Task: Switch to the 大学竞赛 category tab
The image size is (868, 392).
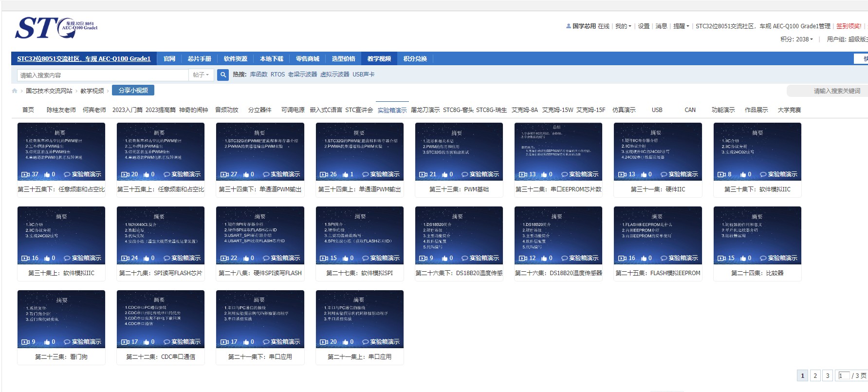Action: [789, 110]
